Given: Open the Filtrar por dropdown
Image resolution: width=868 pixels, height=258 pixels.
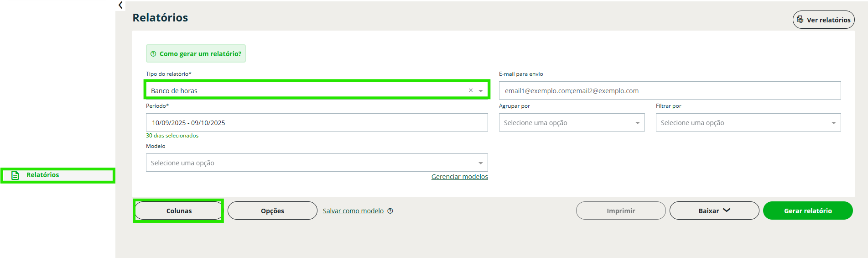Looking at the screenshot, I should (748, 123).
